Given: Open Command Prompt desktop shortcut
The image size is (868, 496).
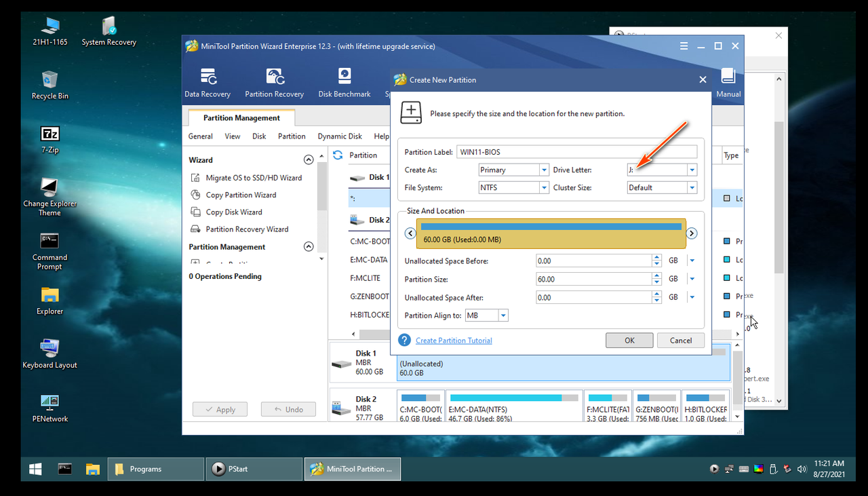Looking at the screenshot, I should click(x=50, y=251).
